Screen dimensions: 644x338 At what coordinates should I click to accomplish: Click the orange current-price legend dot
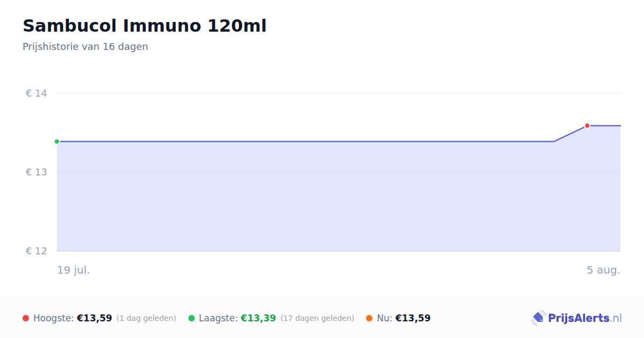(369, 318)
